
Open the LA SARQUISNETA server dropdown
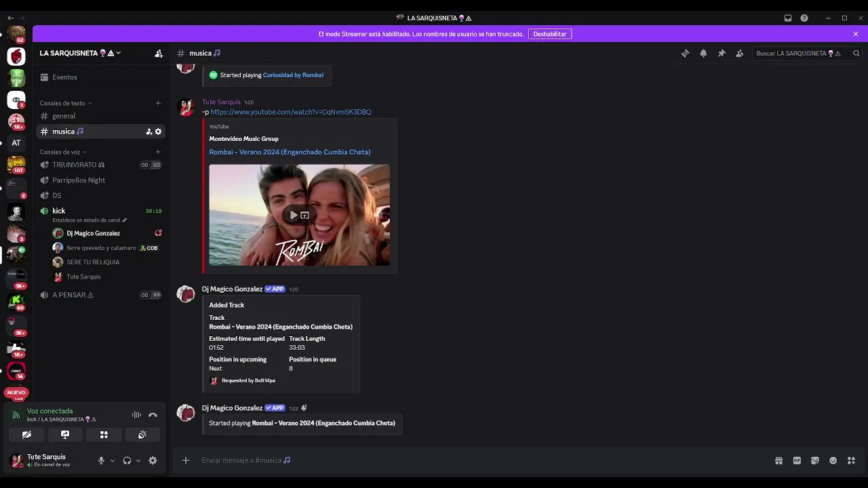click(x=80, y=53)
